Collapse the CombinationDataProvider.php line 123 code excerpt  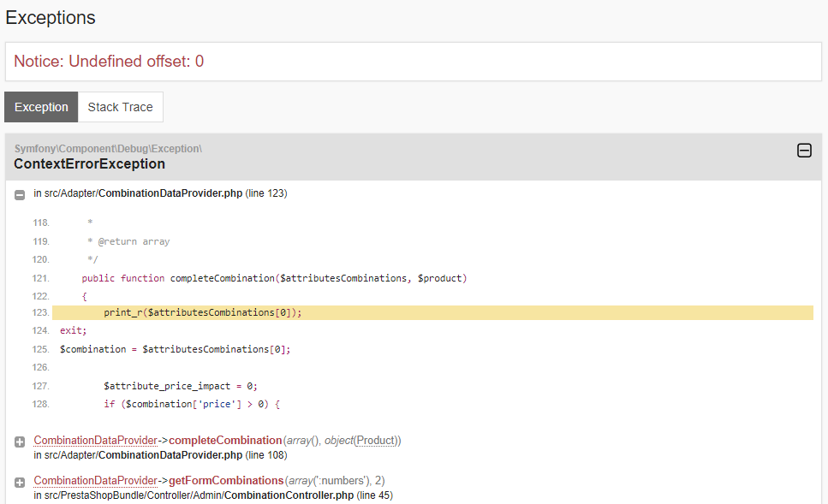20,195
